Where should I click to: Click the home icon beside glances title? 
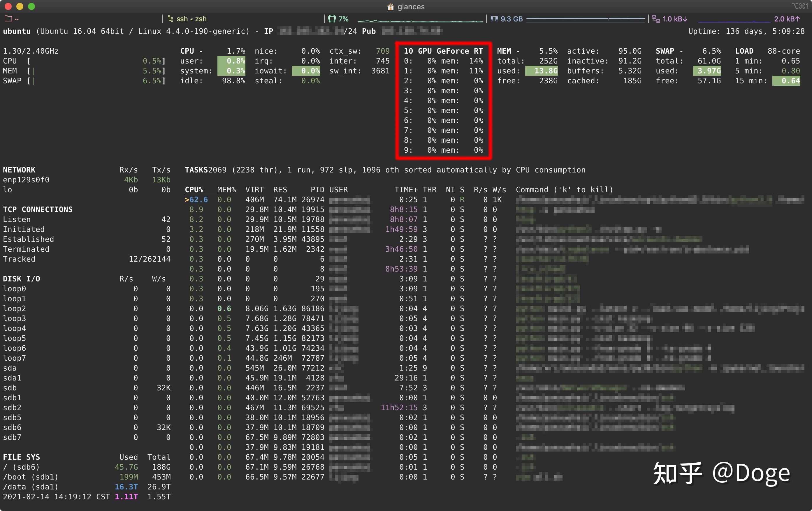click(390, 7)
